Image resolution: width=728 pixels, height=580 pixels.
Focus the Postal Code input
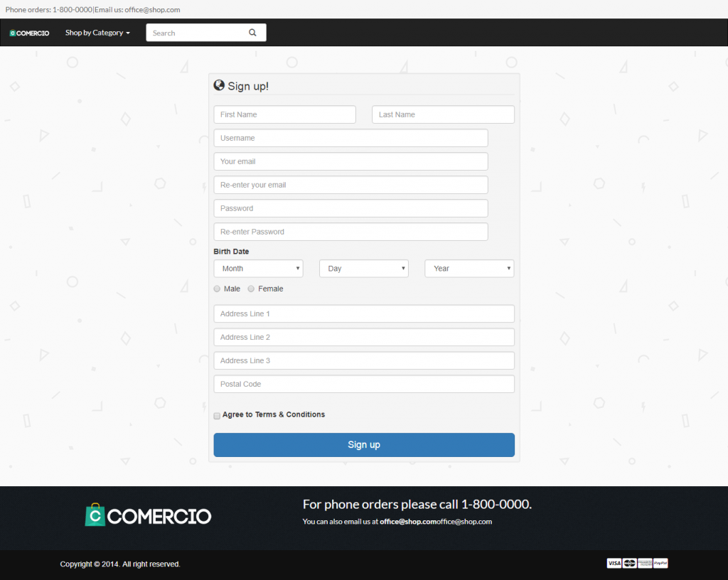[x=363, y=384]
